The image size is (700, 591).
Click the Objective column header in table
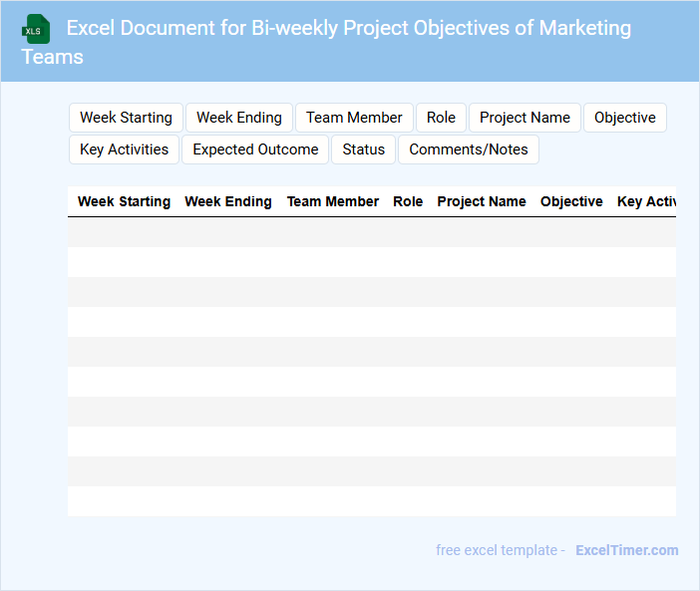tap(571, 201)
